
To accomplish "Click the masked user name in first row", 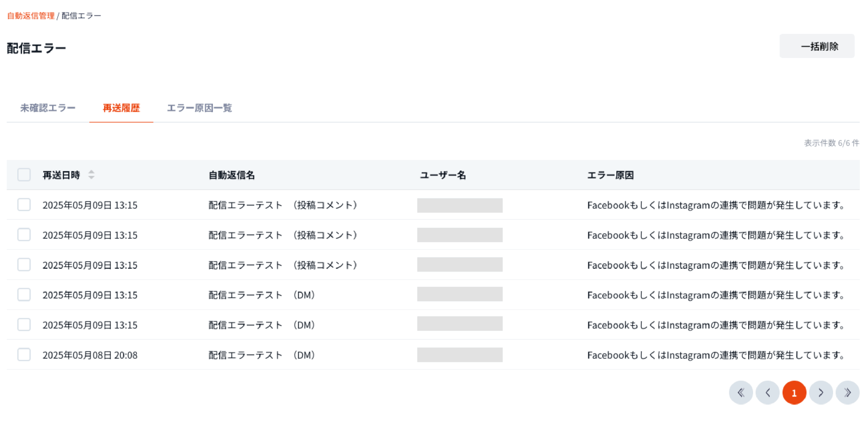I will (459, 205).
